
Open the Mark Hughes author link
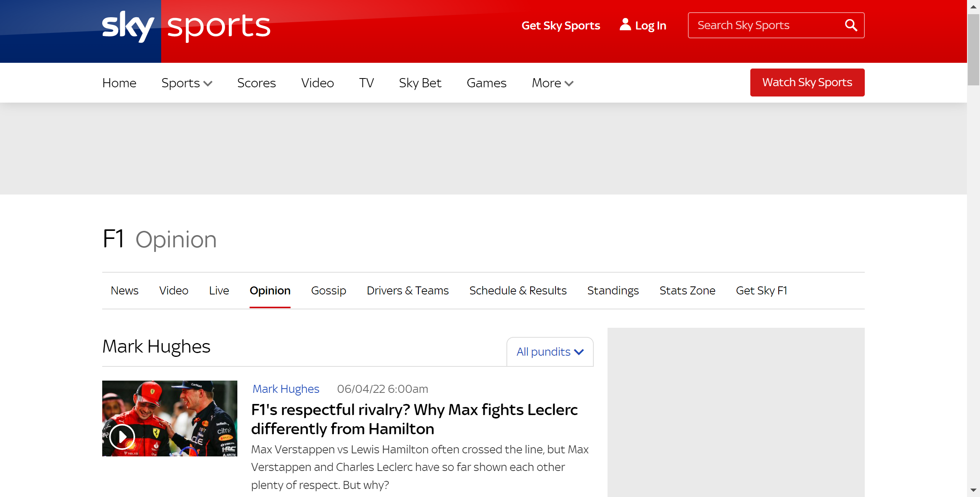[286, 389]
